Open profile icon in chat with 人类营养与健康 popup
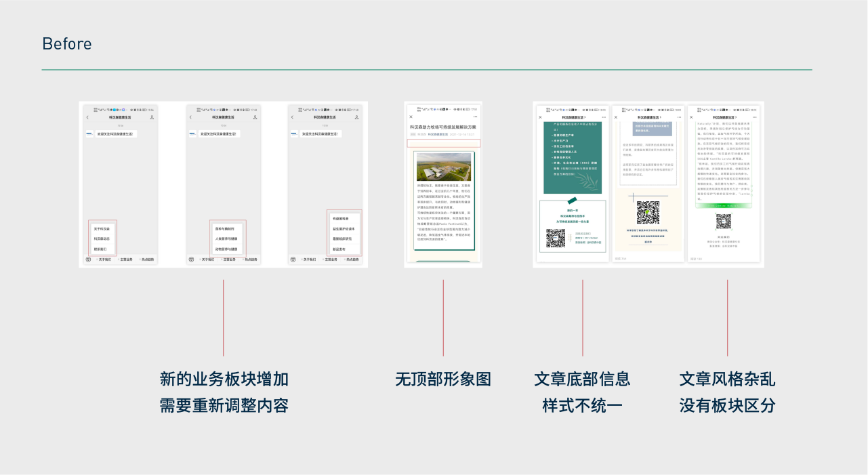This screenshot has width=868, height=475. pos(255,117)
